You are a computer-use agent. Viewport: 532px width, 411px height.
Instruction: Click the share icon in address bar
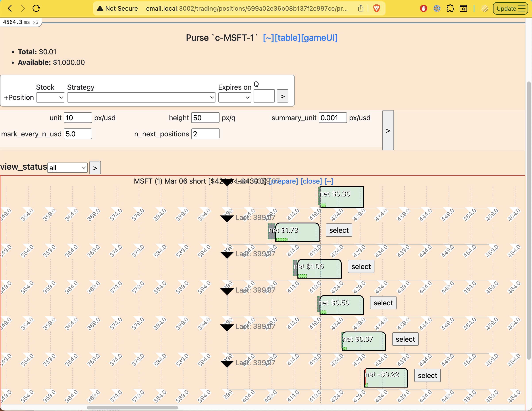(360, 9)
